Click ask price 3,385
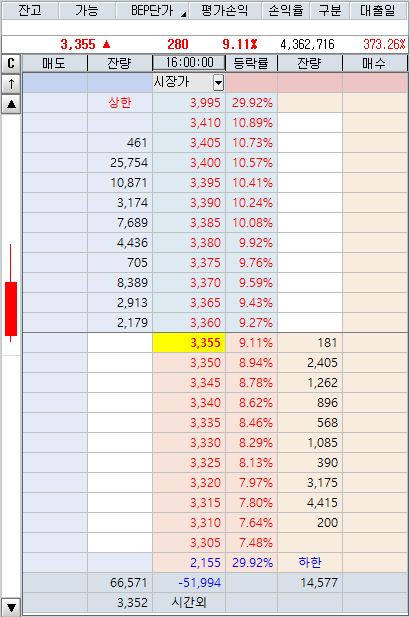Image resolution: width=410 pixels, height=617 pixels. 189,222
